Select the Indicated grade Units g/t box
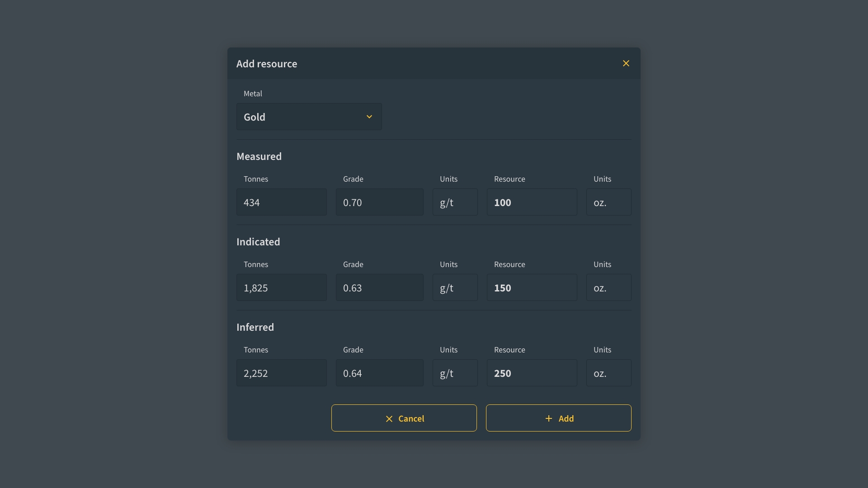The height and width of the screenshot is (488, 868). (x=455, y=287)
